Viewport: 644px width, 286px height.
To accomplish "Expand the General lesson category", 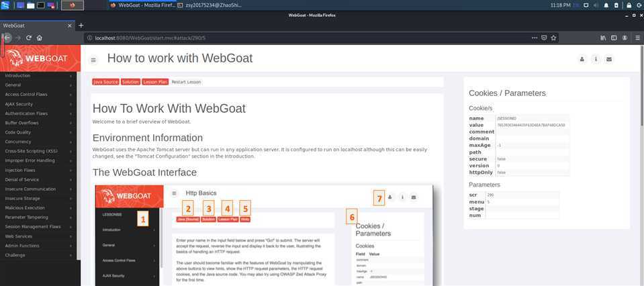I will 38,85.
